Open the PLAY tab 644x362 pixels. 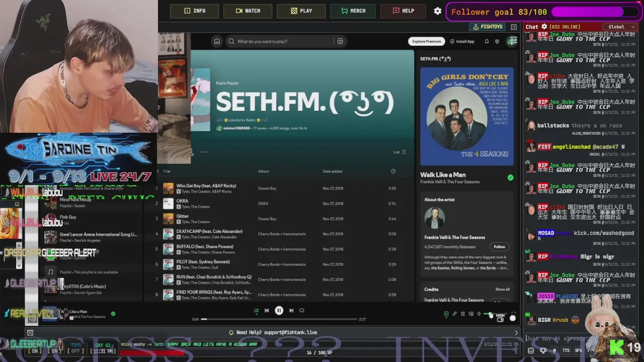click(x=301, y=11)
